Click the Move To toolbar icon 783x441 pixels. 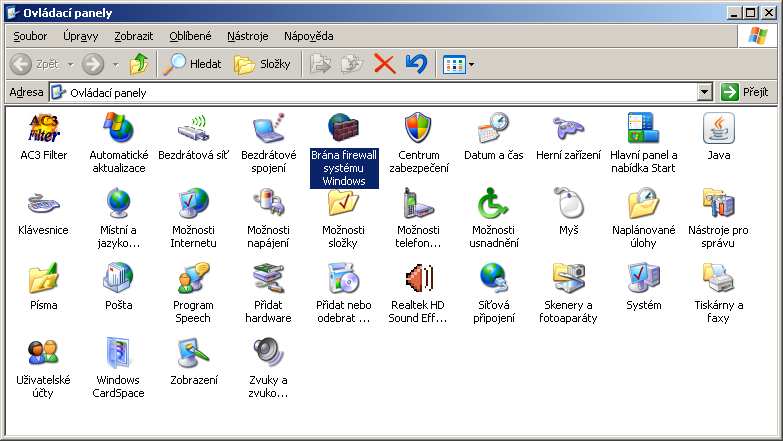point(320,64)
